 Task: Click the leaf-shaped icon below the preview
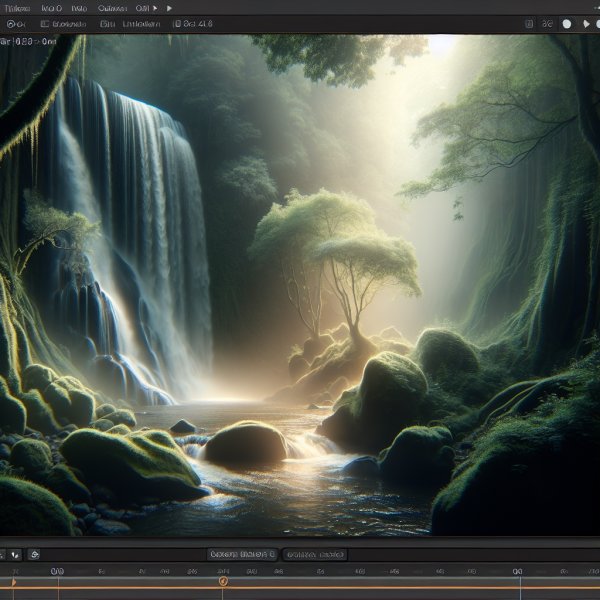coord(15,554)
